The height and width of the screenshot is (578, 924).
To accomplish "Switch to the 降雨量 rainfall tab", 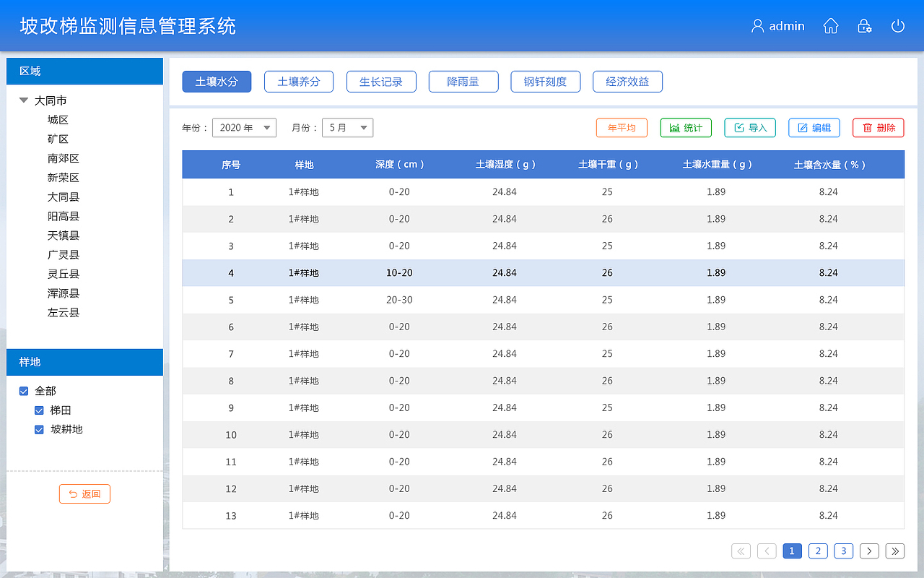I will click(x=463, y=81).
